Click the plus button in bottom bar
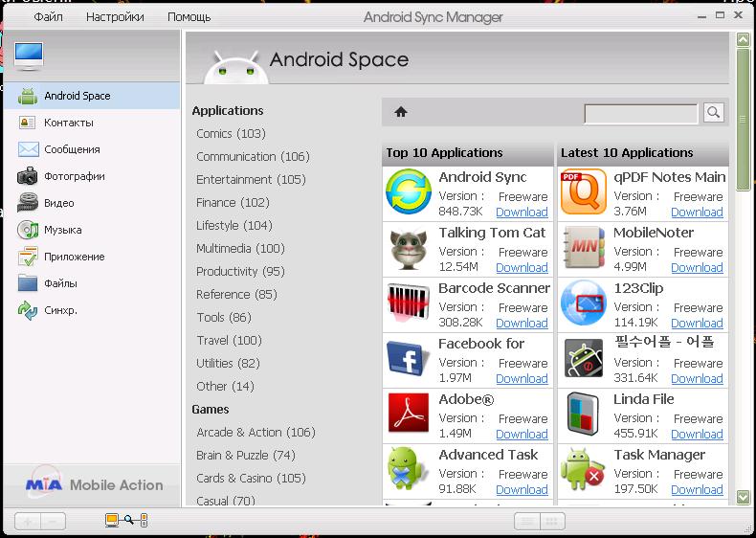756x538 pixels. coord(28,521)
